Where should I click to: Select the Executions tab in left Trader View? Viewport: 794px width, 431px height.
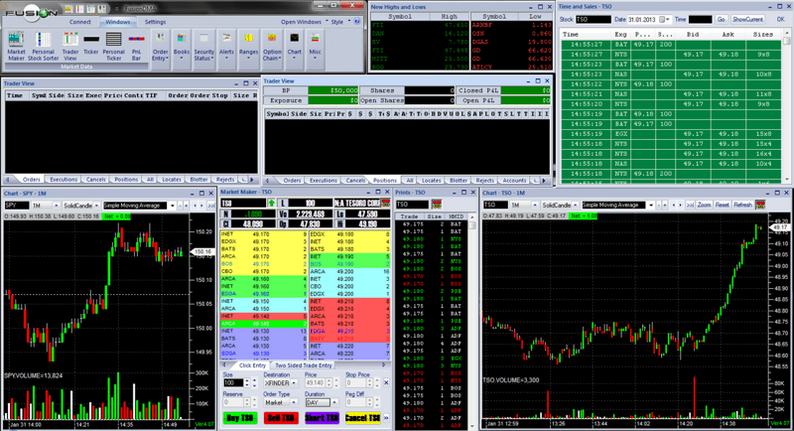pyautogui.click(x=63, y=179)
